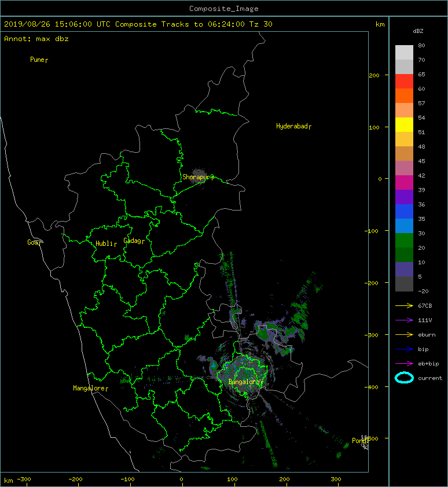Click the -300 km horizontal axis tick
The height and width of the screenshot is (487, 448).
24,479
